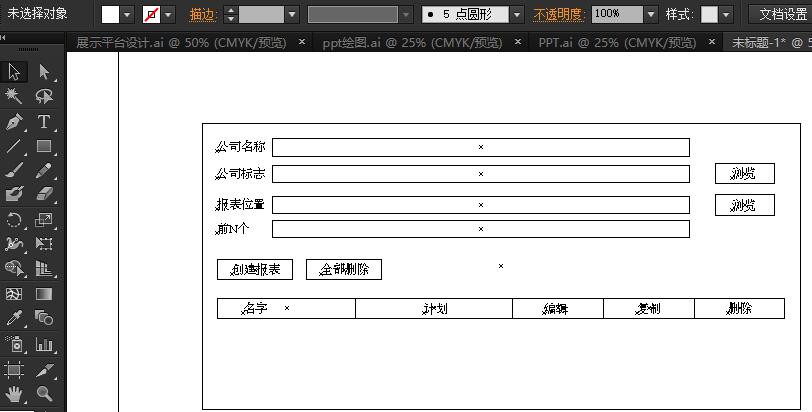Open the variable width profile box
The height and width of the screenshot is (412, 812).
[x=353, y=14]
